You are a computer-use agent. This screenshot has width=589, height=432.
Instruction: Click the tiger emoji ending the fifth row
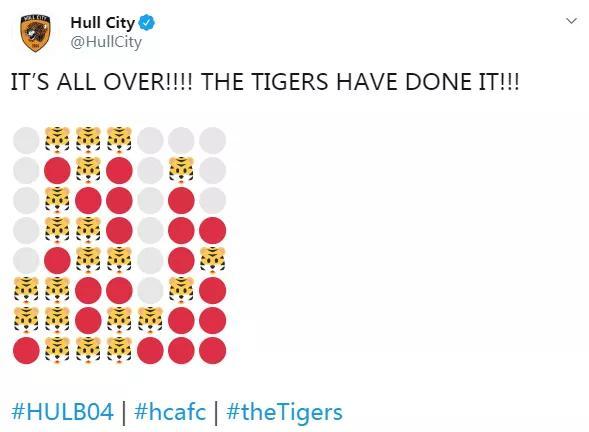213,261
